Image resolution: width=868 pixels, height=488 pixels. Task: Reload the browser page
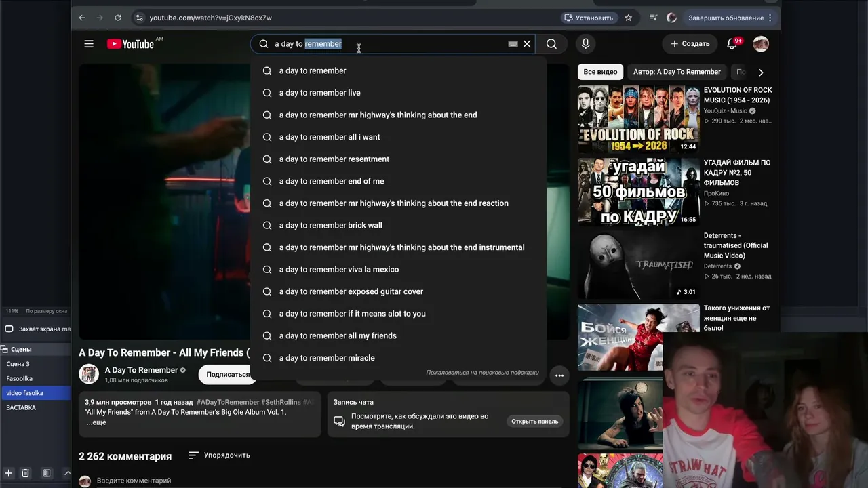pos(118,18)
